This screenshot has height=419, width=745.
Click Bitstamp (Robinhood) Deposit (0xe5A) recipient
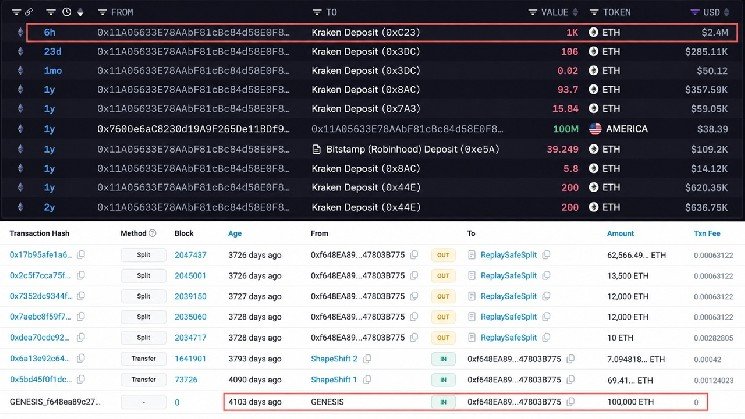tap(413, 149)
